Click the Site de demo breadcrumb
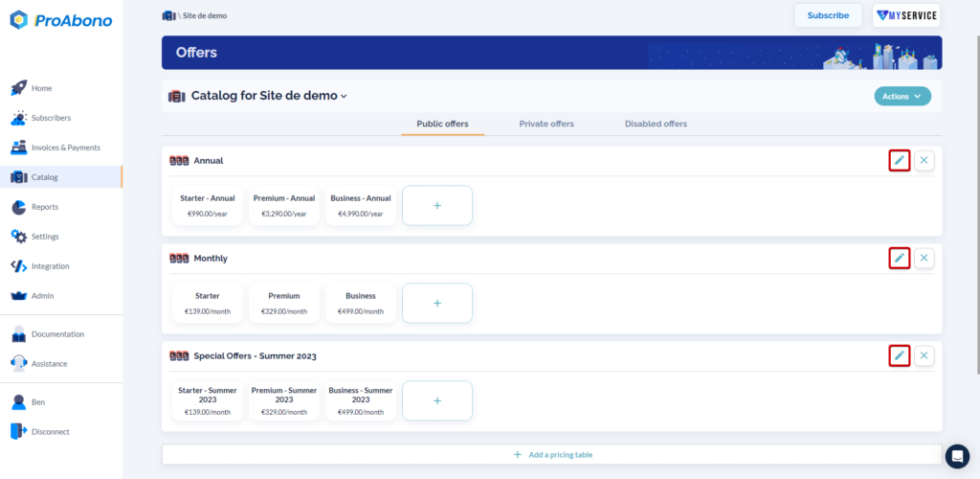Viewport: 980px width, 479px height. [x=205, y=15]
